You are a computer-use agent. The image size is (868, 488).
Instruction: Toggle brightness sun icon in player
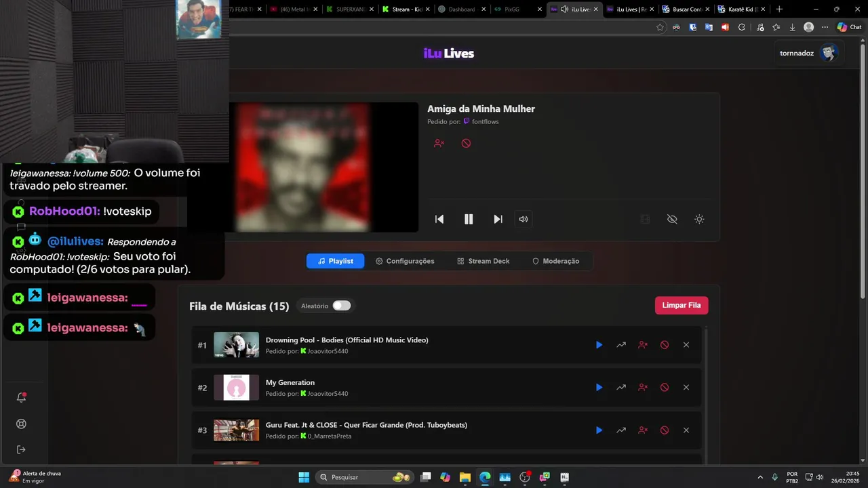tap(699, 219)
